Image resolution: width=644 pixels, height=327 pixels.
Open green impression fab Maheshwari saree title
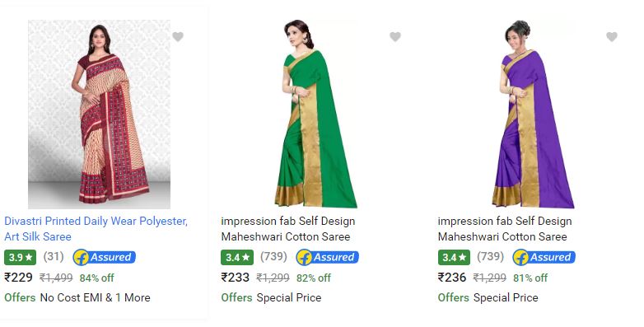[x=288, y=229]
